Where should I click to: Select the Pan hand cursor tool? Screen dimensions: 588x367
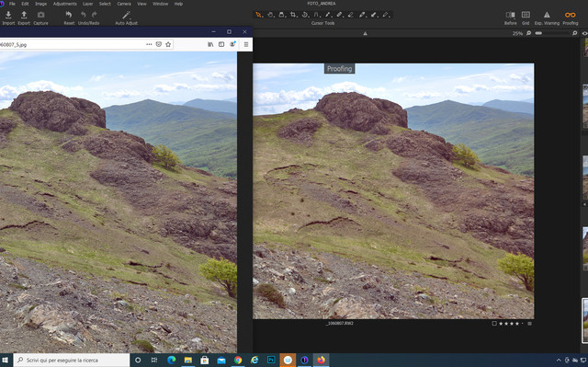(x=270, y=15)
